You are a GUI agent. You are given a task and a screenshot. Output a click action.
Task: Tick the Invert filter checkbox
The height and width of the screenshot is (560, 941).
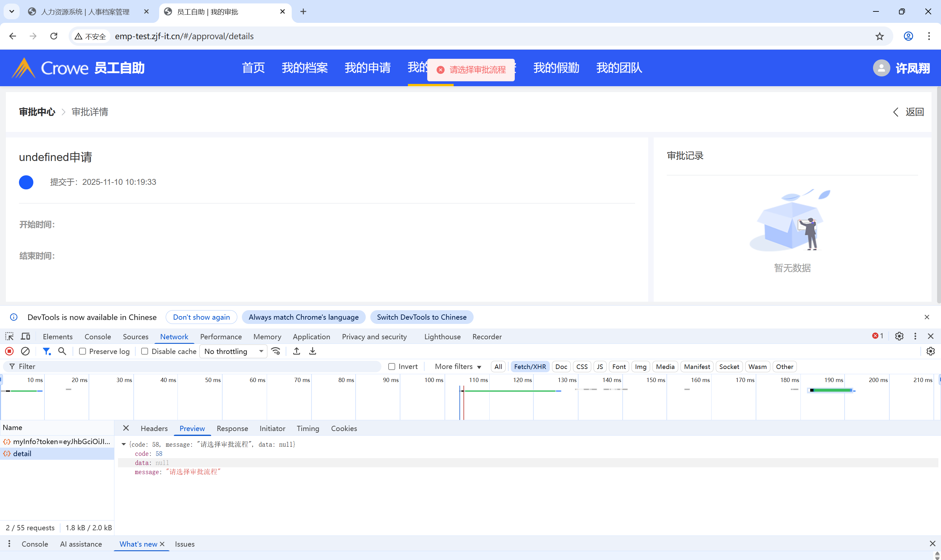[x=392, y=366]
